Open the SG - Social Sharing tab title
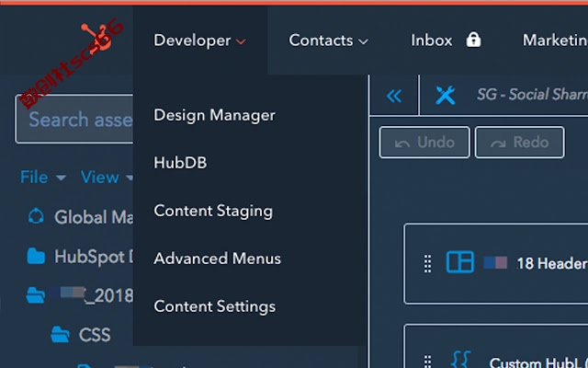The width and height of the screenshot is (588, 368). (x=532, y=94)
